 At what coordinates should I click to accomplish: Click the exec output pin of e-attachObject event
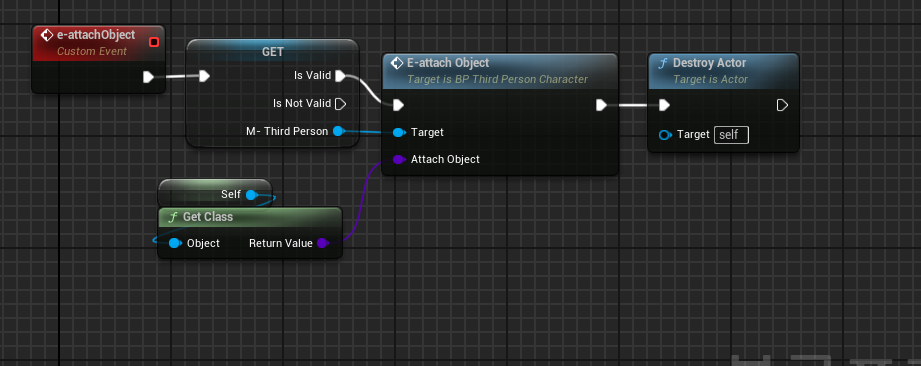click(148, 76)
